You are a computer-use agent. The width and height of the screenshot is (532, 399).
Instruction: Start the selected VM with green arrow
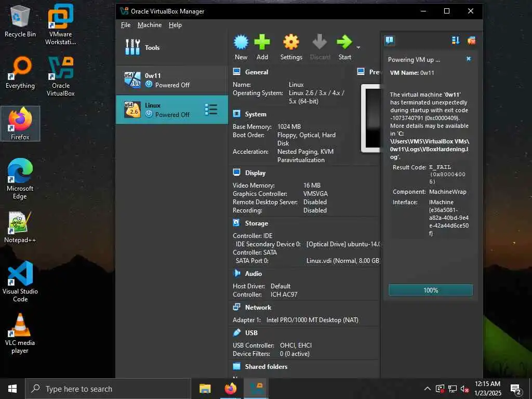click(344, 42)
